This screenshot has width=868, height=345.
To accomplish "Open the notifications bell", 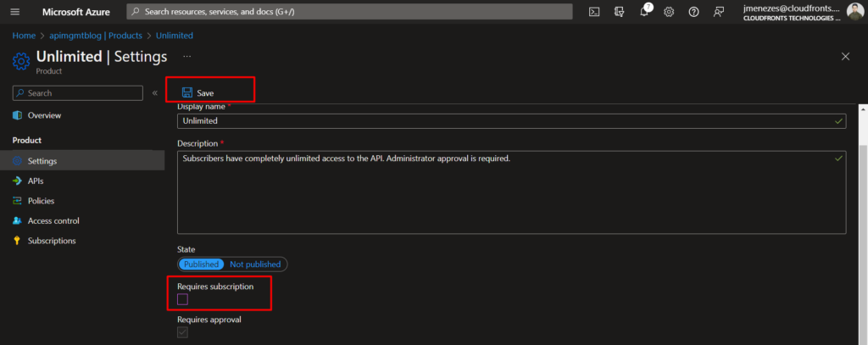I will coord(644,12).
